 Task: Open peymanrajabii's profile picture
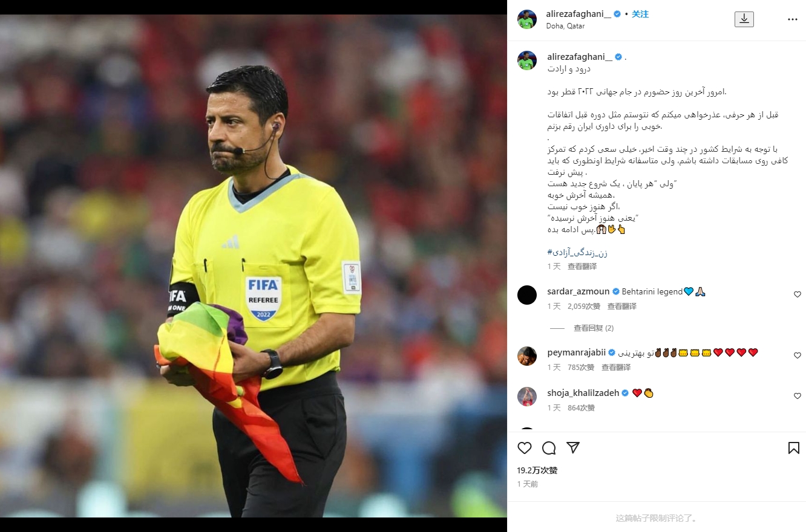tap(527, 356)
